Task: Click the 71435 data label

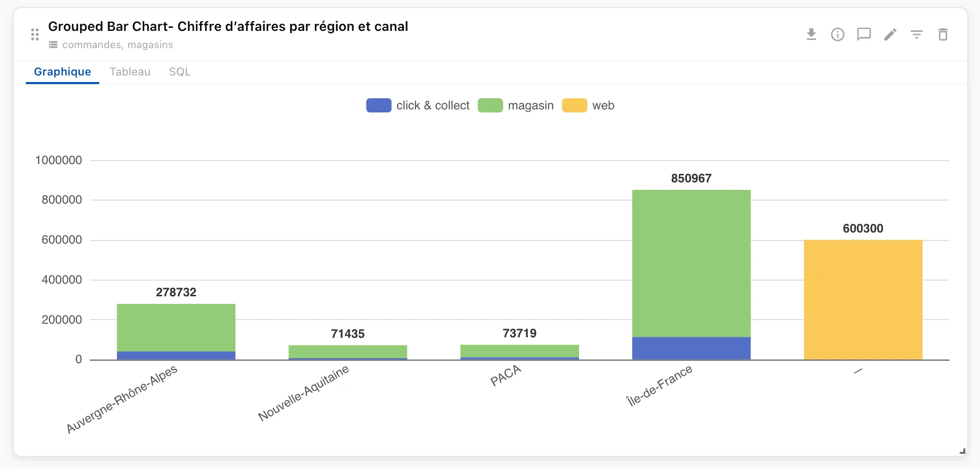Action: click(x=348, y=334)
